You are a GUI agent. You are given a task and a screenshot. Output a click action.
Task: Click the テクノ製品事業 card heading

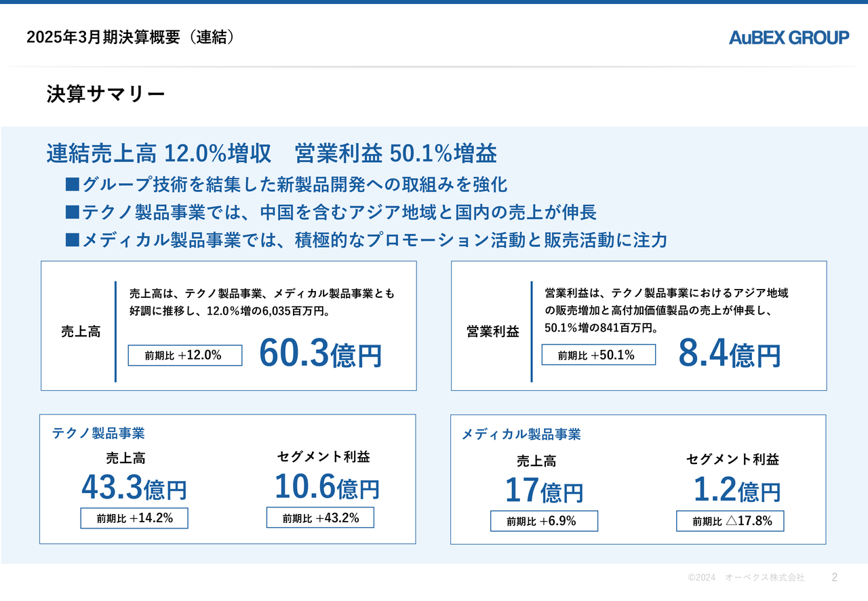[98, 433]
